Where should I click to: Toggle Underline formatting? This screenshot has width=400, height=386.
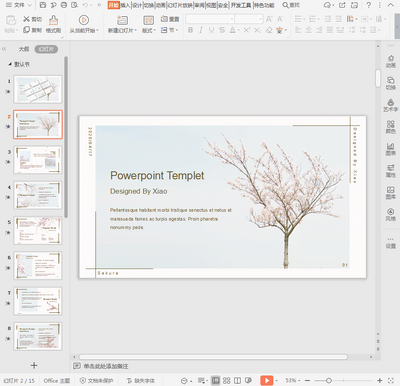coord(211,30)
